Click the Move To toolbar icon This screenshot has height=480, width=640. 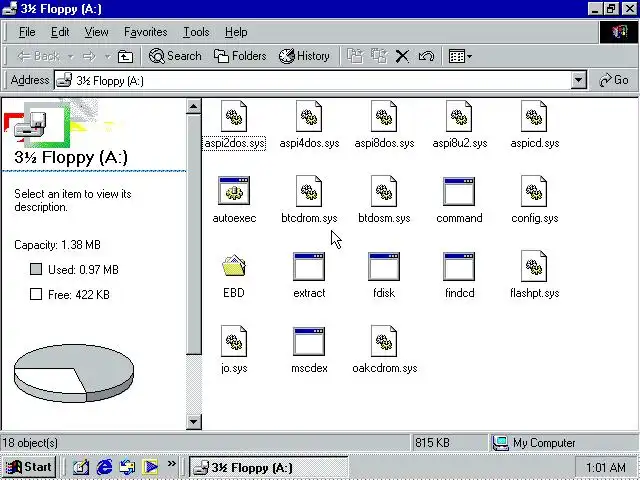pos(355,56)
